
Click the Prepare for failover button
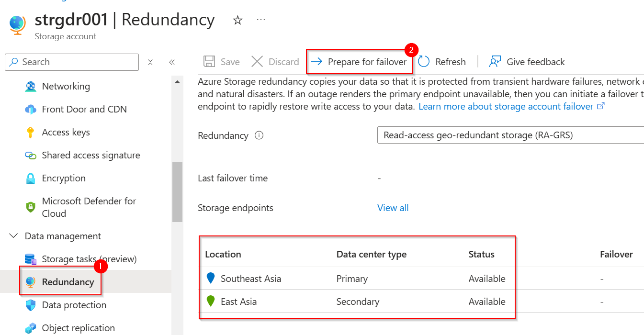click(360, 61)
